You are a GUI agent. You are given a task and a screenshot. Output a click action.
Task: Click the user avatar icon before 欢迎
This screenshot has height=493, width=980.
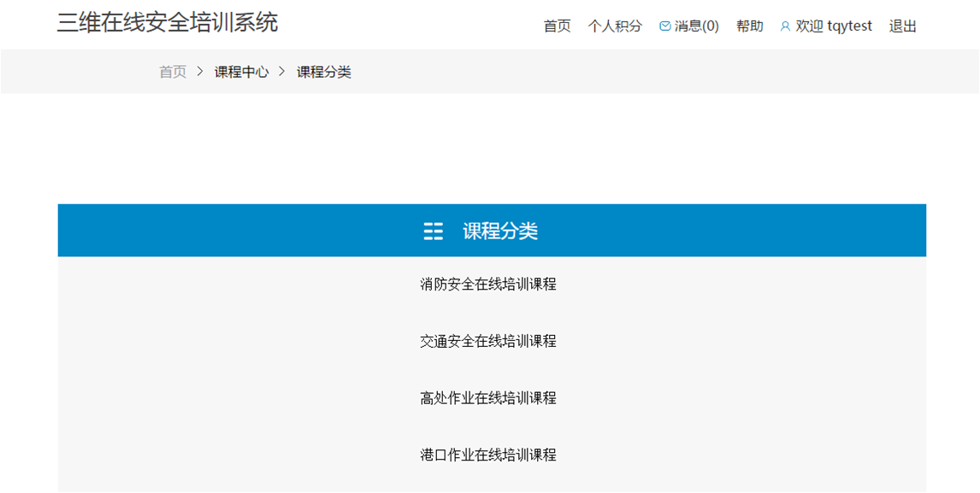785,26
